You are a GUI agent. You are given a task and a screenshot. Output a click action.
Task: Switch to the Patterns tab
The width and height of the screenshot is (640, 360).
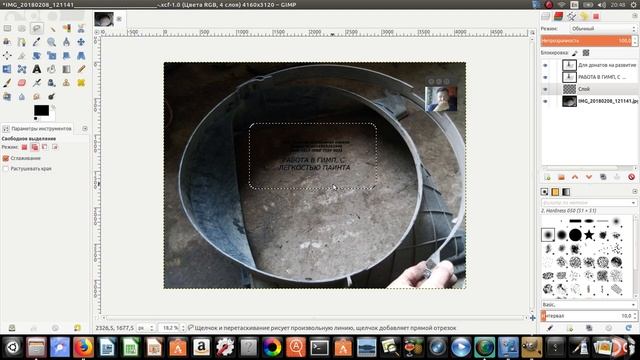(555, 192)
